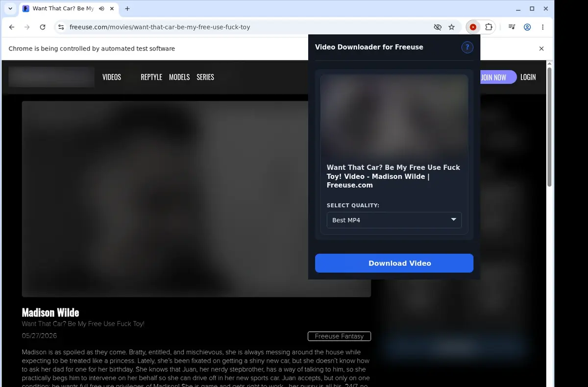Open the media controls icon in toolbar
Image resolution: width=588 pixels, height=387 pixels.
pos(512,27)
